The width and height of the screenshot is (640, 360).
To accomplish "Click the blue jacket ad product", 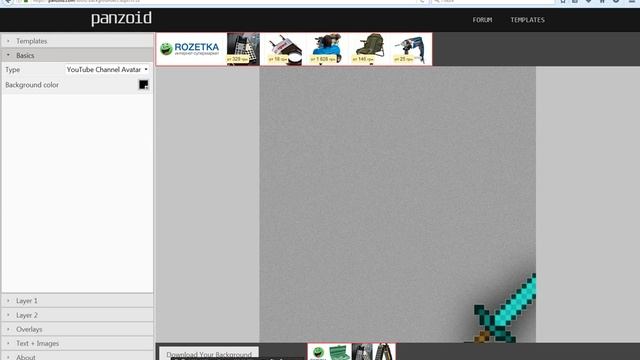I will (x=326, y=49).
